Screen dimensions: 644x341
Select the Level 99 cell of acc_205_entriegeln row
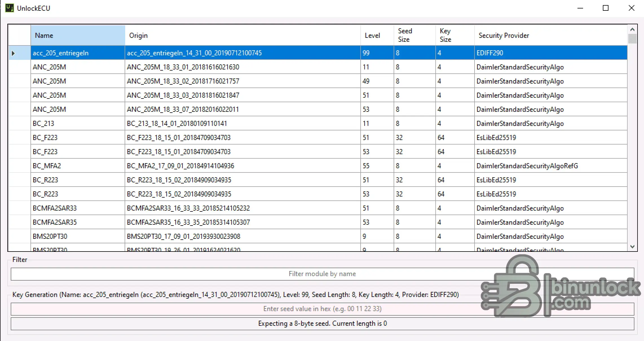tap(377, 53)
